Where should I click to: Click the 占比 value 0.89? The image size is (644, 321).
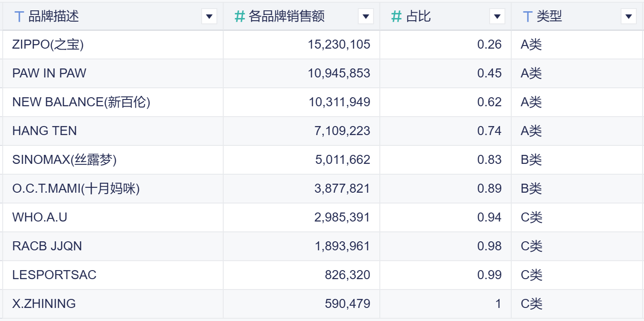(490, 189)
